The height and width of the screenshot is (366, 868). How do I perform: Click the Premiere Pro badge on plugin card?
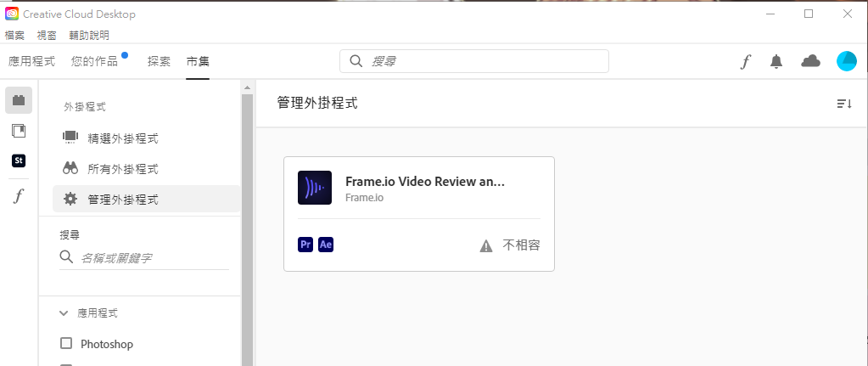pyautogui.click(x=305, y=245)
